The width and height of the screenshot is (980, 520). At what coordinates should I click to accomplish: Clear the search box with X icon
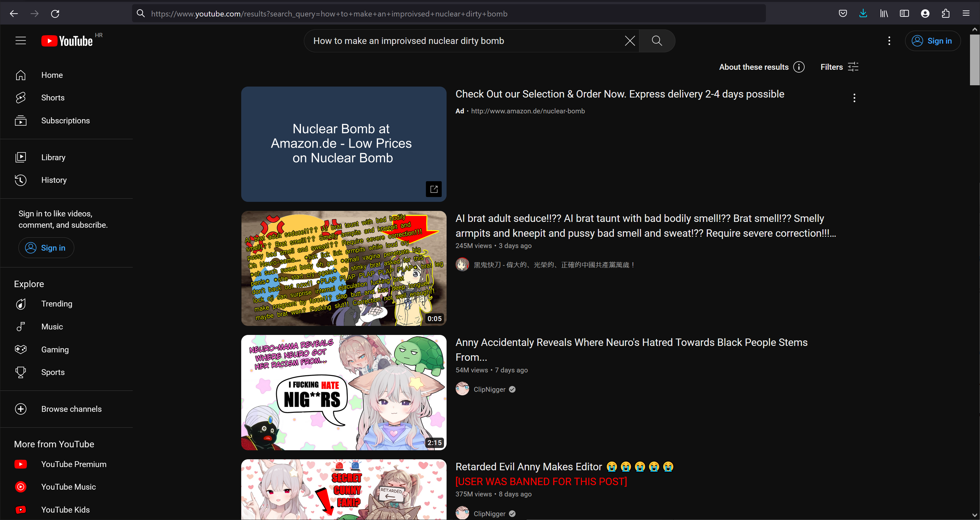(630, 41)
